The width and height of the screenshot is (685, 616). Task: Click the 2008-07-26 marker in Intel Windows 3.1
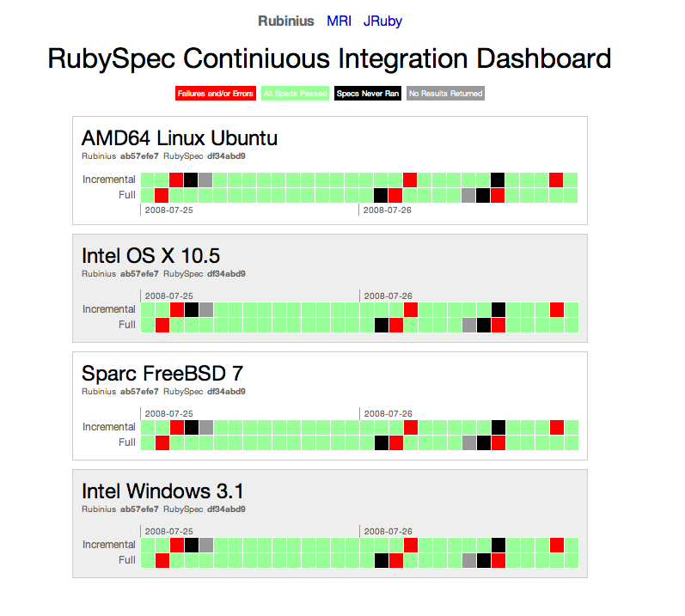tap(388, 531)
